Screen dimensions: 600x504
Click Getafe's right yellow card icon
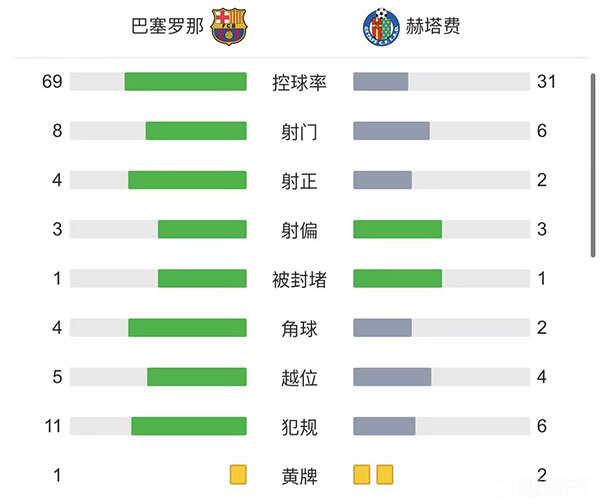click(x=385, y=474)
